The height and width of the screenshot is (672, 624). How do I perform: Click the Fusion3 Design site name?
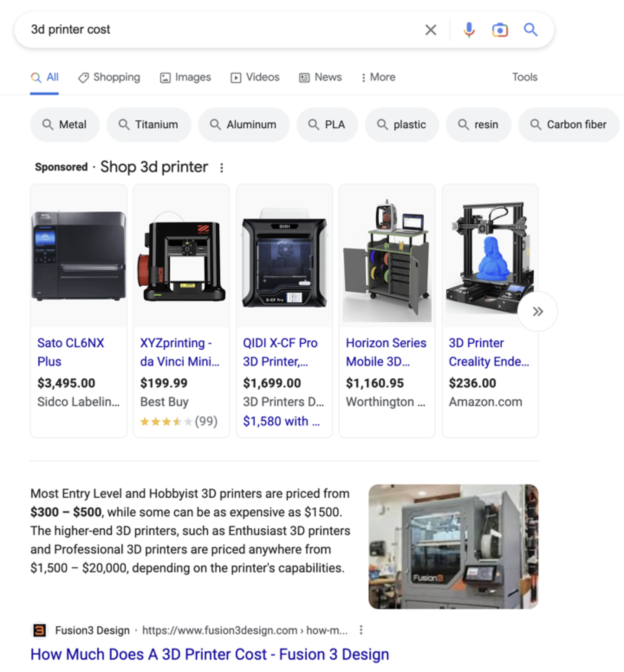click(x=92, y=630)
